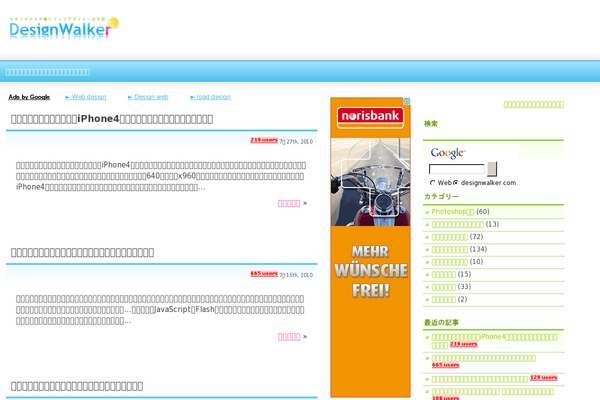This screenshot has height=400, width=600.
Task: Open the green link above the search heading
Action: 533,104
